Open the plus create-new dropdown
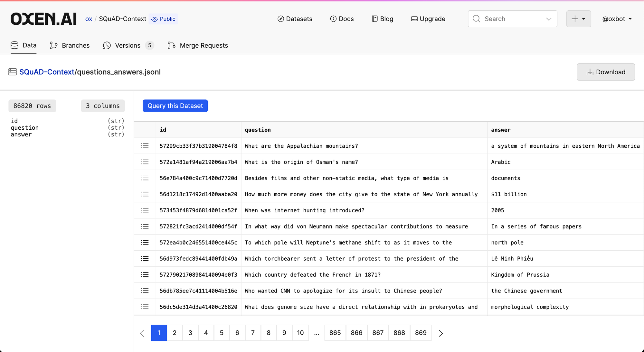This screenshot has height=352, width=644. 578,19
